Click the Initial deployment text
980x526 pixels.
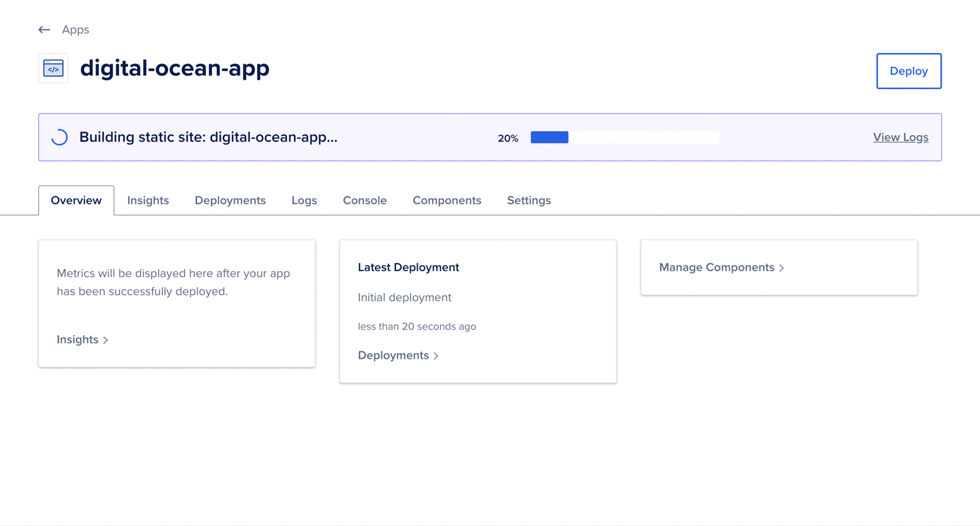pyautogui.click(x=405, y=298)
